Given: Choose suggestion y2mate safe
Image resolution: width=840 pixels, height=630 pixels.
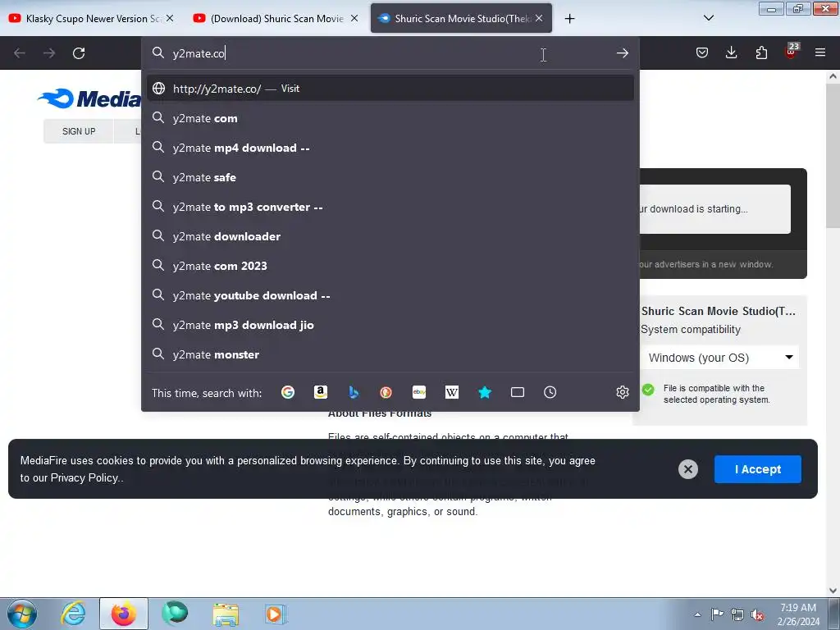Looking at the screenshot, I should (390, 177).
